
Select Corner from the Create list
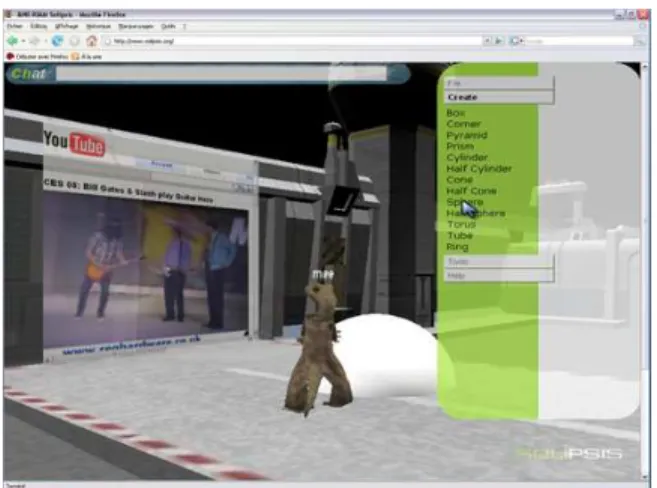point(463,124)
